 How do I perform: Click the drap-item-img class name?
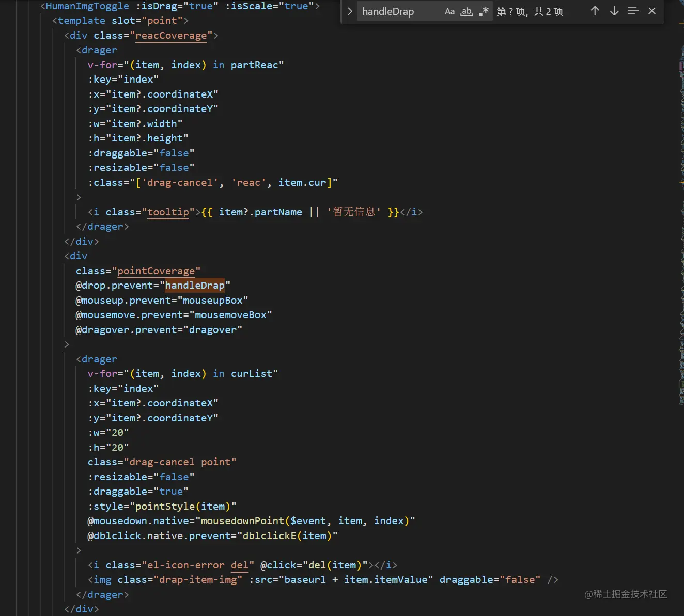pos(198,580)
